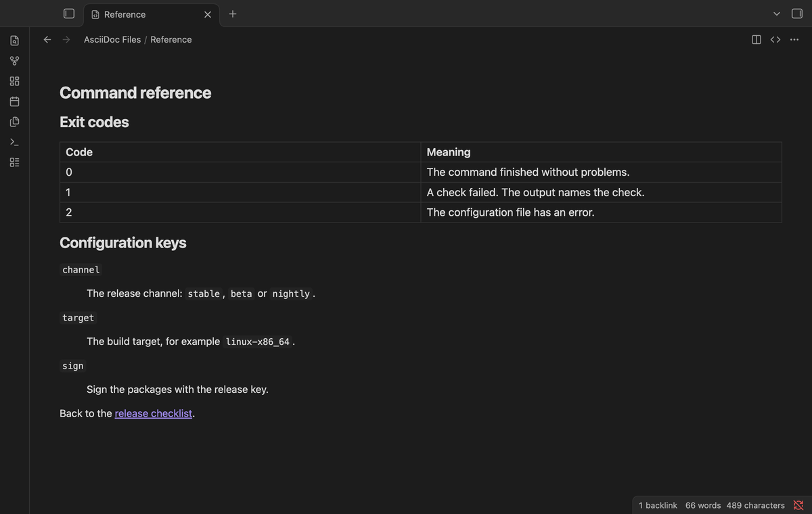The width and height of the screenshot is (812, 514).
Task: Click the stable code value
Action: pyautogui.click(x=204, y=294)
